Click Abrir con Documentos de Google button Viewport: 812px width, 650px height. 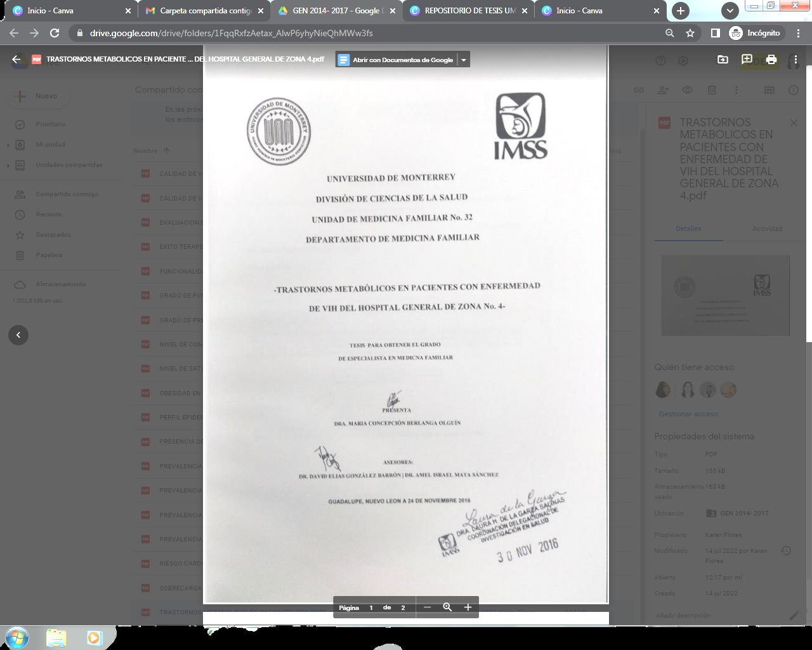[x=396, y=60]
